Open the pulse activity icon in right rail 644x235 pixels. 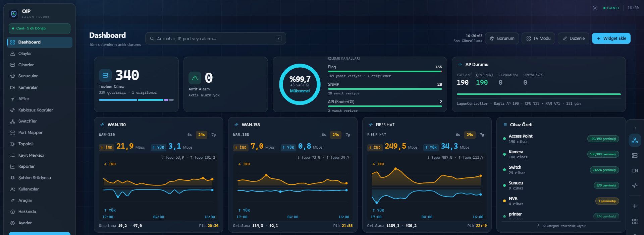635,185
